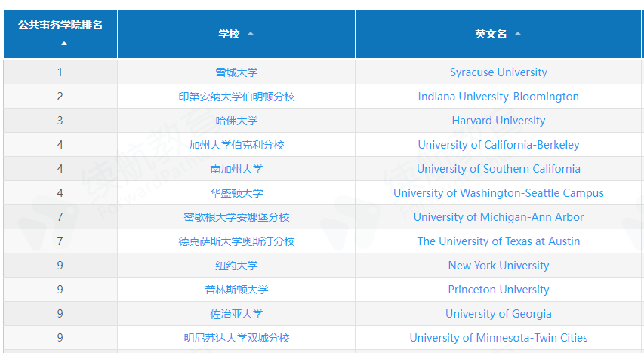This screenshot has width=644, height=353.
Task: Select rank 4 in the 南加州大学 row
Action: click(60, 169)
